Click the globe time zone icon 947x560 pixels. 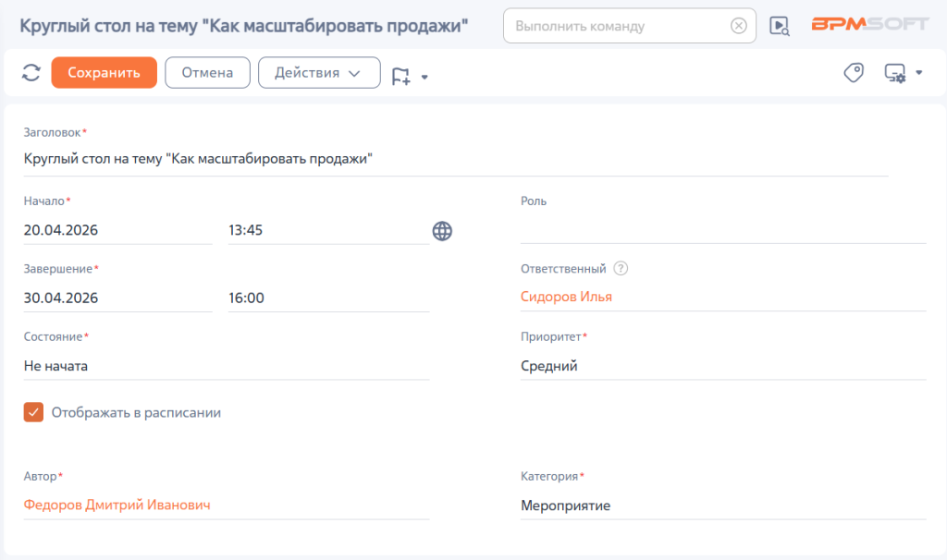click(442, 230)
